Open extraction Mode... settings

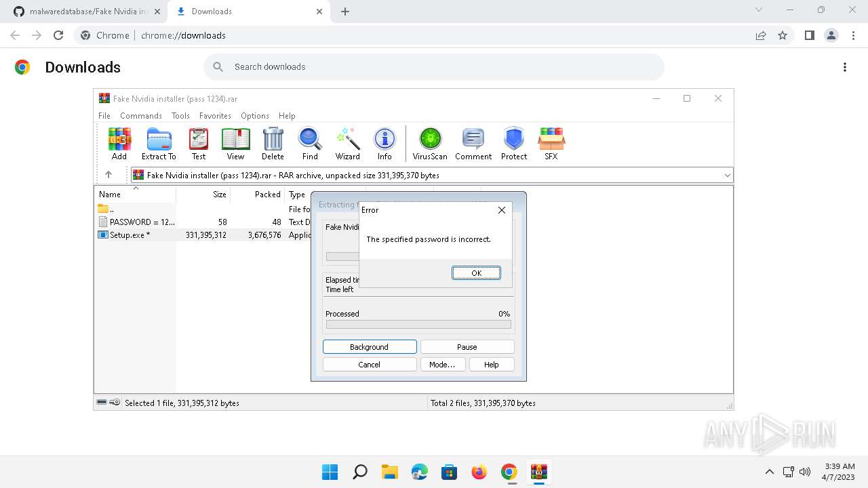coord(442,365)
